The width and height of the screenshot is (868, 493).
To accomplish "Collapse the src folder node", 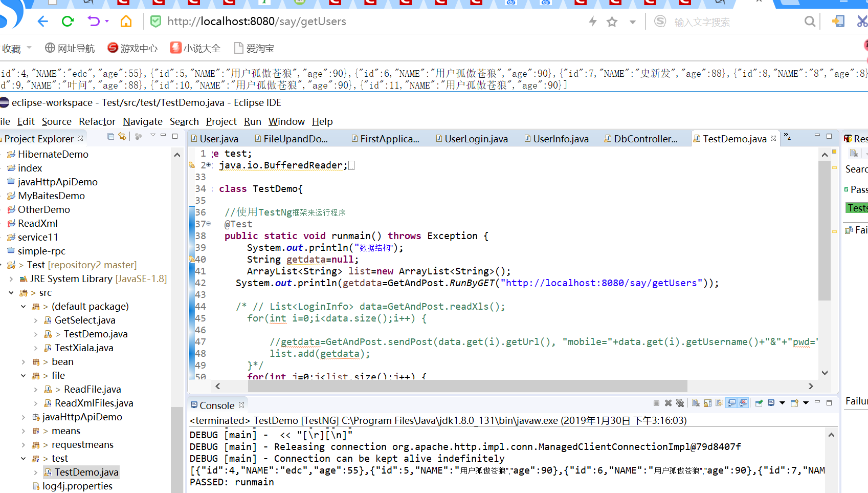I will [x=11, y=293].
